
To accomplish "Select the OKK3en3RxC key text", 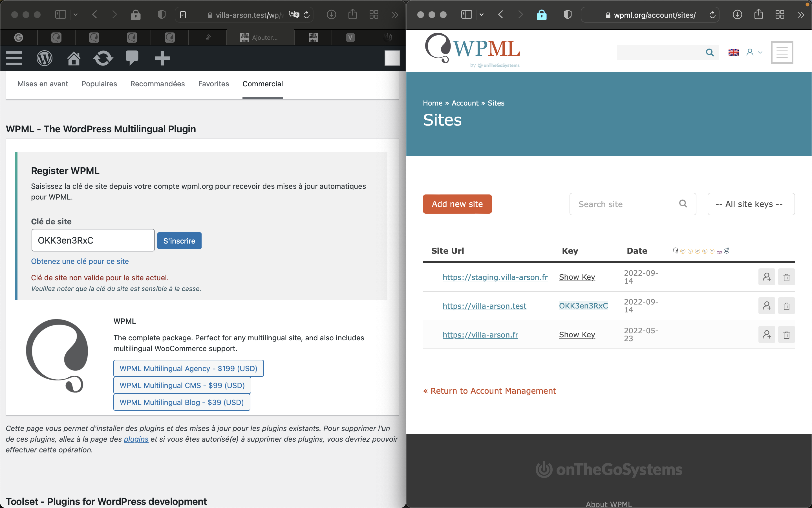I will [583, 306].
